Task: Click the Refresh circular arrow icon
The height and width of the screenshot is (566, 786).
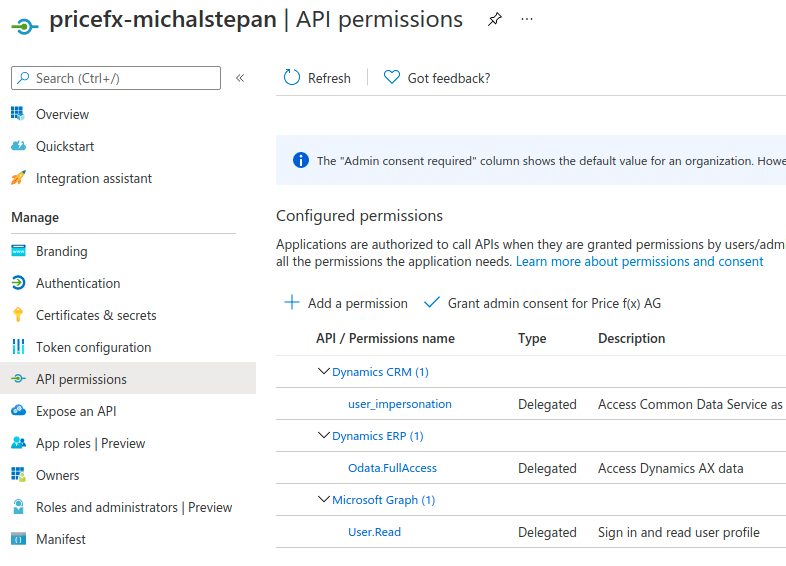Action: click(x=291, y=77)
